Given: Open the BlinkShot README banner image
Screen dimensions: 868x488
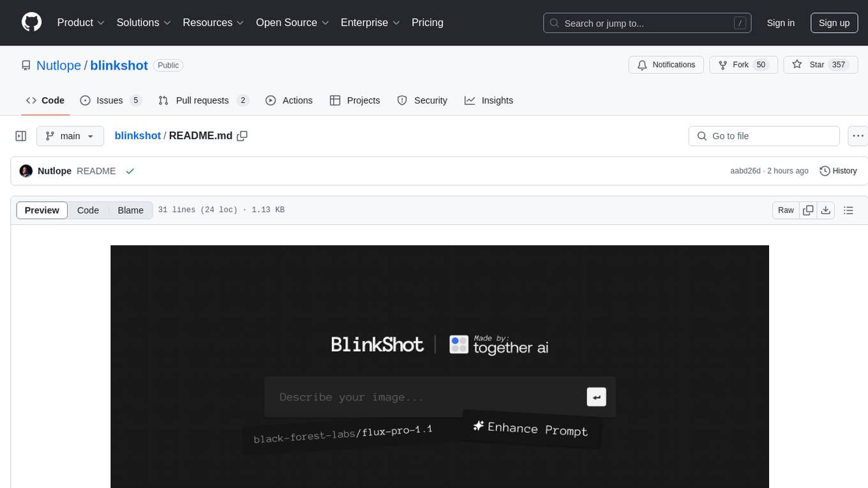Looking at the screenshot, I should [x=440, y=367].
